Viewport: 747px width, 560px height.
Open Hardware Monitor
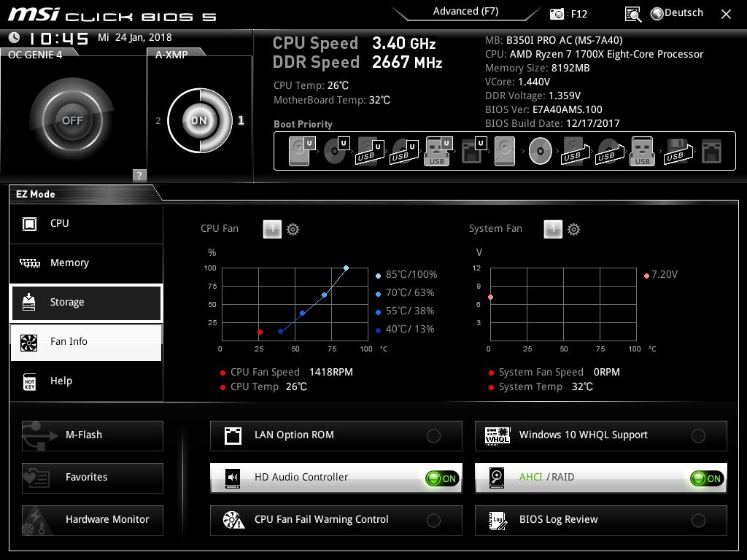pos(93,520)
